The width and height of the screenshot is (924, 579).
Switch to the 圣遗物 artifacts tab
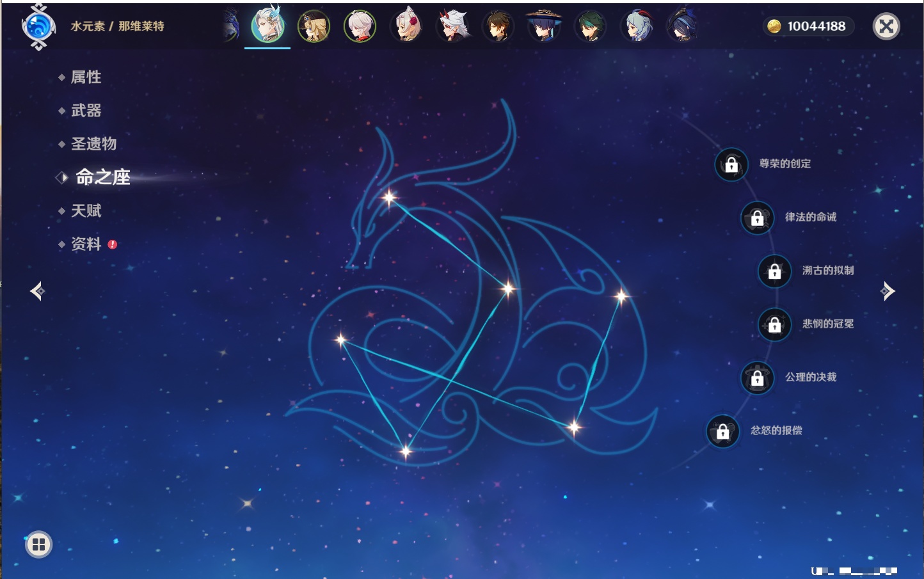pos(93,144)
